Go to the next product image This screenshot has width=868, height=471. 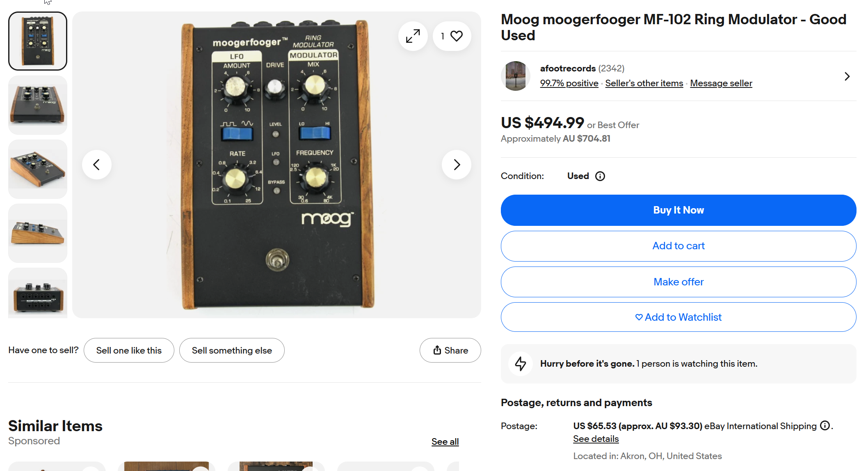point(456,165)
